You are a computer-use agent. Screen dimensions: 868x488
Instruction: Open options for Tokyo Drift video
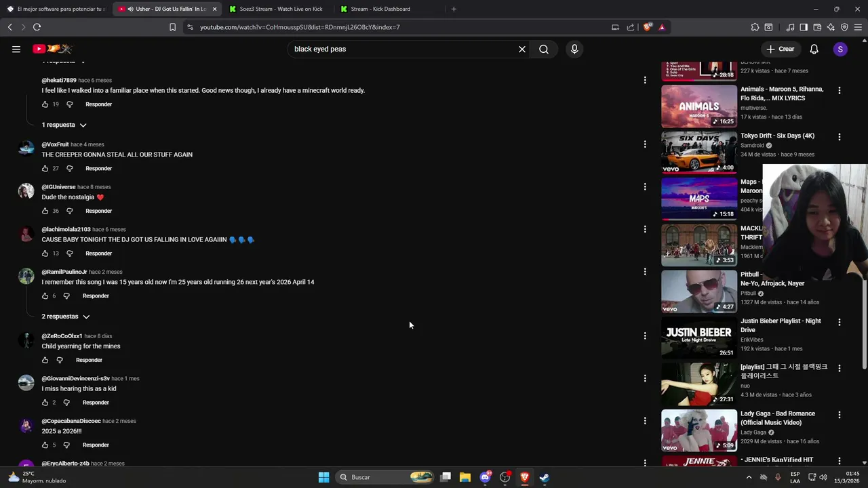840,136
